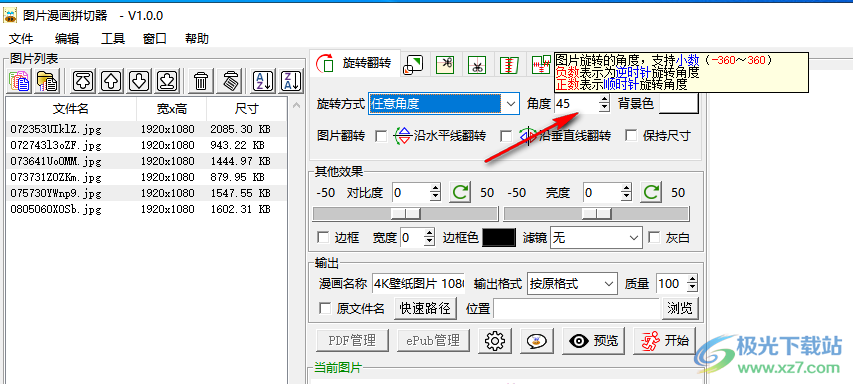Reset contrast with green refresh icon
Image resolution: width=853 pixels, height=384 pixels.
pos(461,193)
